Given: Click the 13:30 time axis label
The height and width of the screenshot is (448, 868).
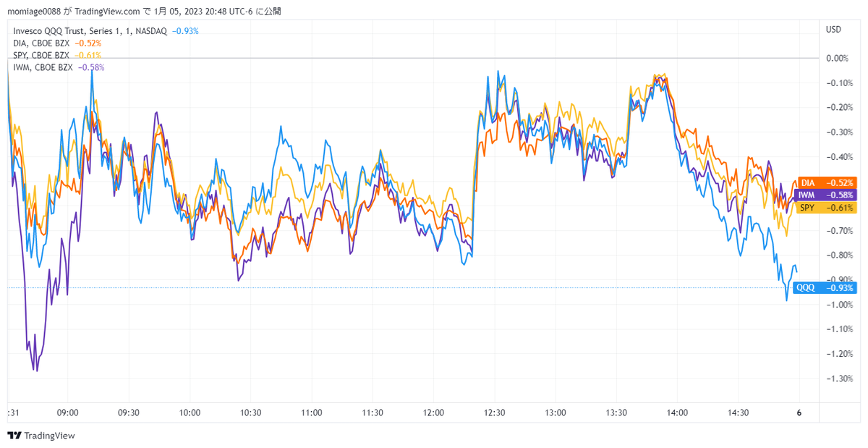Looking at the screenshot, I should 616,413.
